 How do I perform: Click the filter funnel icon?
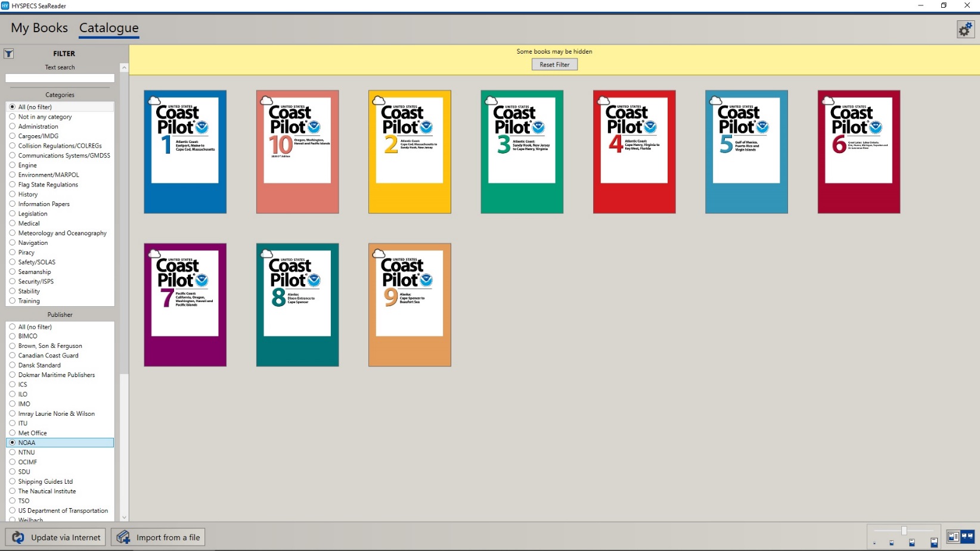coord(9,54)
